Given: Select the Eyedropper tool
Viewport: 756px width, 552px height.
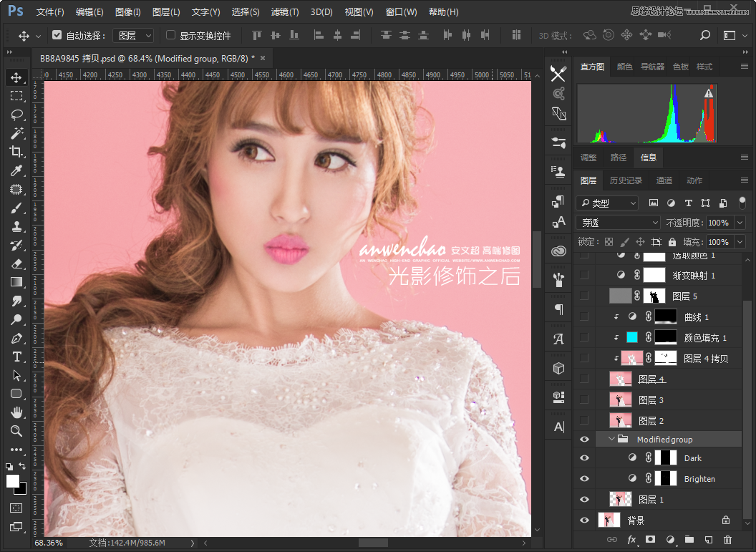Looking at the screenshot, I should coord(17,170).
